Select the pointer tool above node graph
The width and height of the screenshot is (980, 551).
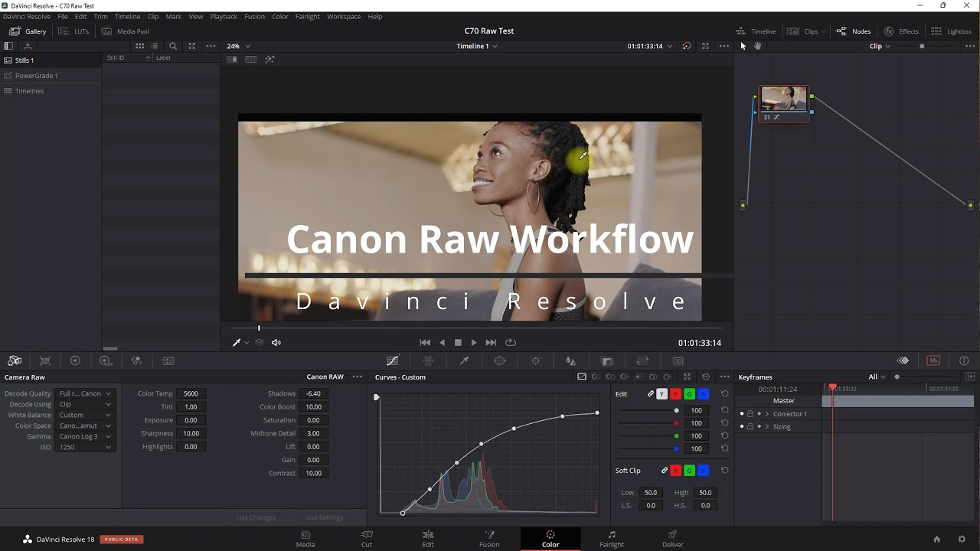743,46
